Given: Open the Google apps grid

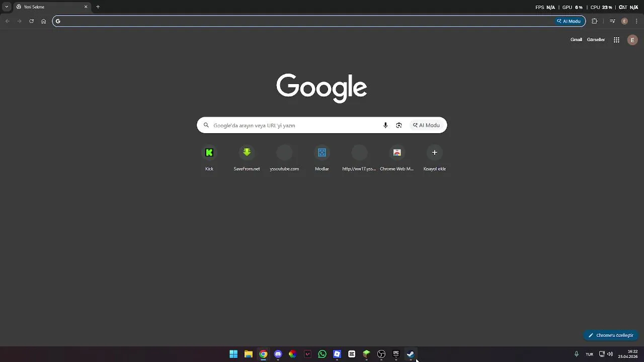Looking at the screenshot, I should 616,40.
